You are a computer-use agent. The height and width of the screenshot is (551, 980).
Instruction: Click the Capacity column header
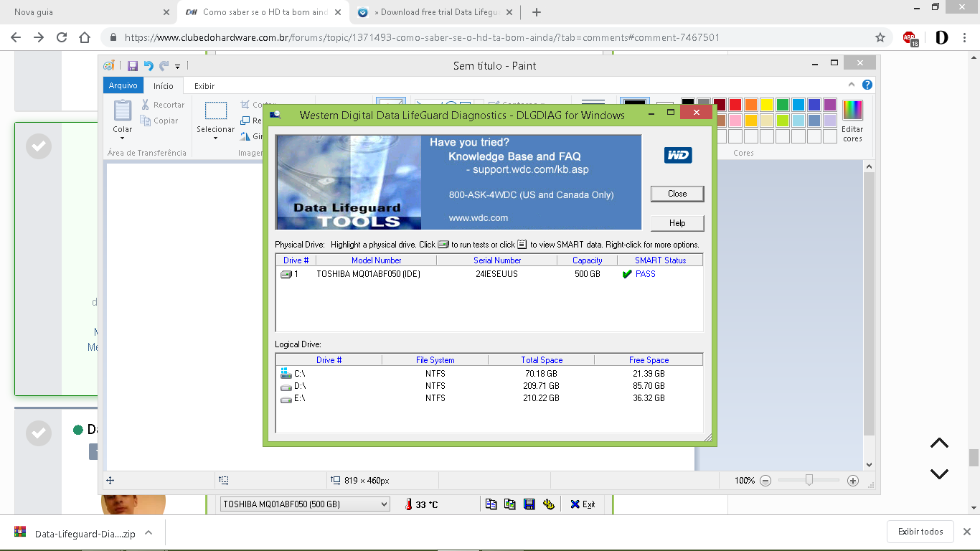pos(588,260)
